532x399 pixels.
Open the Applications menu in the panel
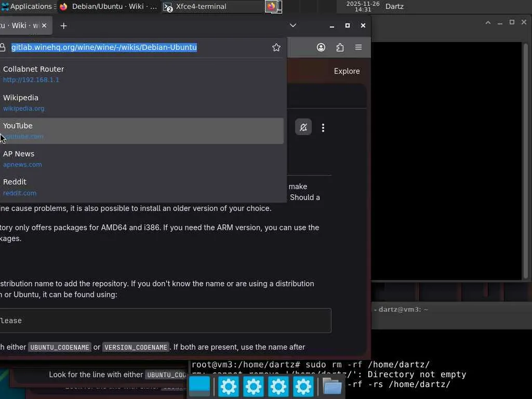tap(29, 6)
